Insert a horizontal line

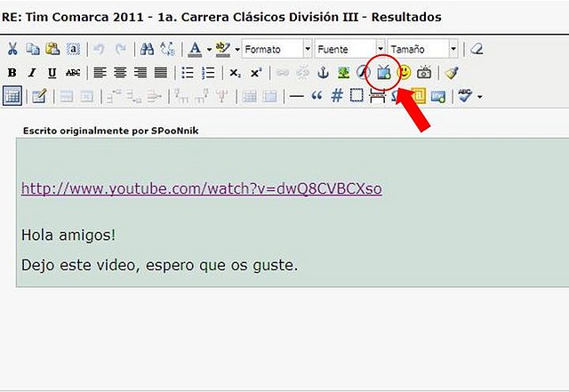click(x=296, y=96)
